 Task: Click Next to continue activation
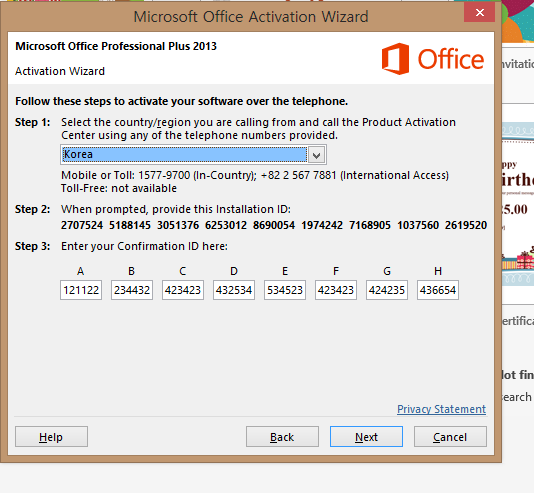coord(366,436)
